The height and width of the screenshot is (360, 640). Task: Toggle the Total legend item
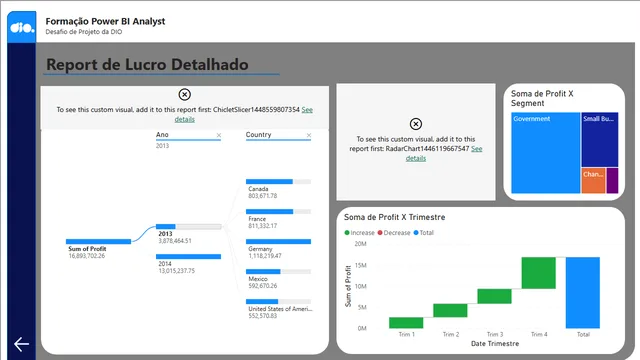click(423, 233)
